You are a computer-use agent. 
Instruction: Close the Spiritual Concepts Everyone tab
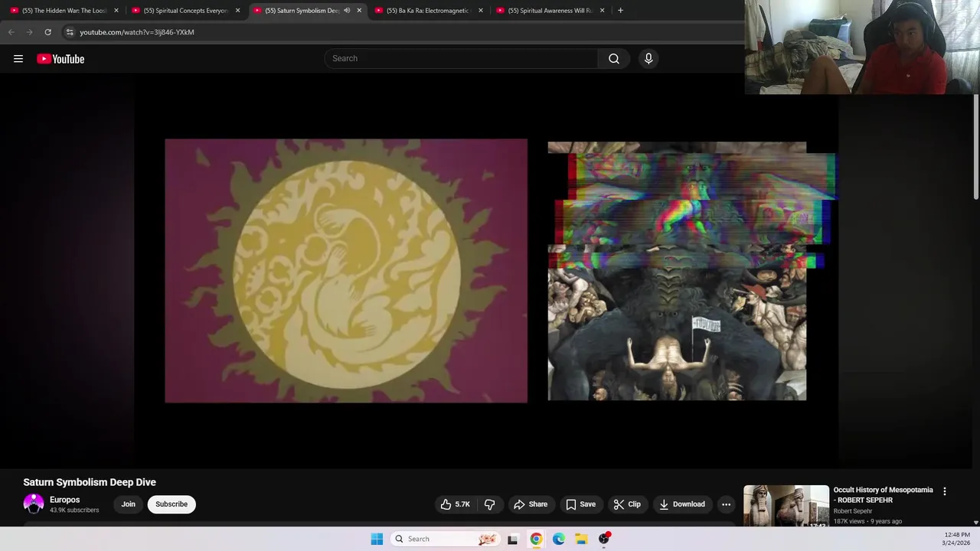[x=237, y=11]
